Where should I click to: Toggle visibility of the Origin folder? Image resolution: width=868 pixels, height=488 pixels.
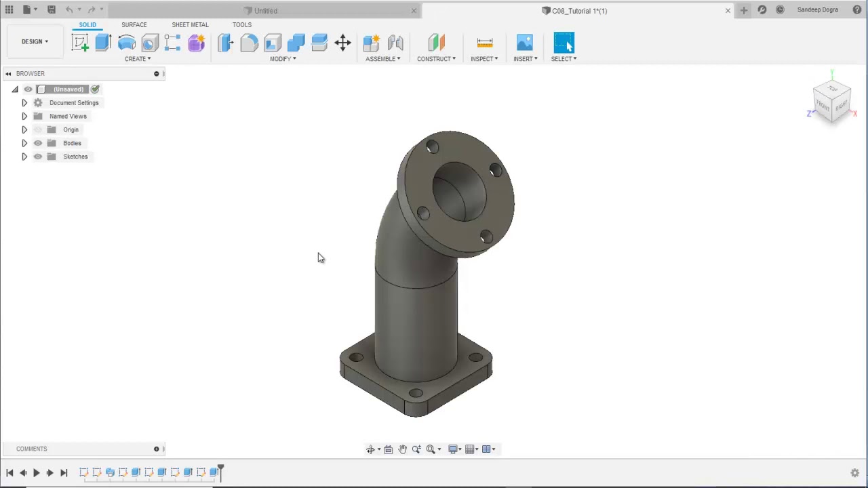38,129
